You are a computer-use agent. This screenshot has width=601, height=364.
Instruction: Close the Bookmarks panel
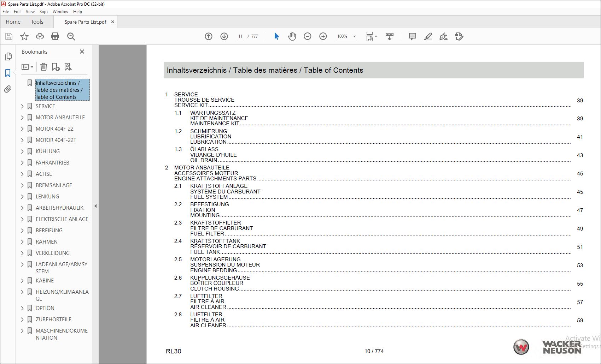[x=82, y=52]
